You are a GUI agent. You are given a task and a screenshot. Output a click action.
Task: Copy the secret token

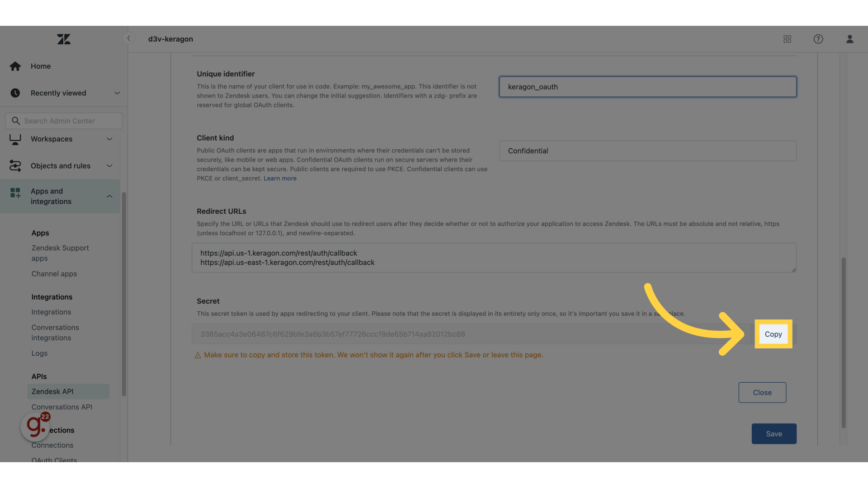pyautogui.click(x=773, y=334)
